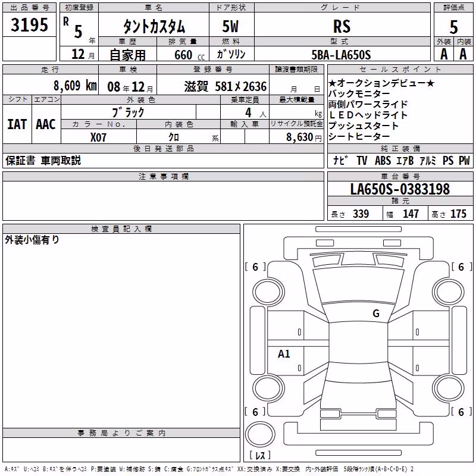Click the documents note 保証書 車両取説

(x=43, y=161)
